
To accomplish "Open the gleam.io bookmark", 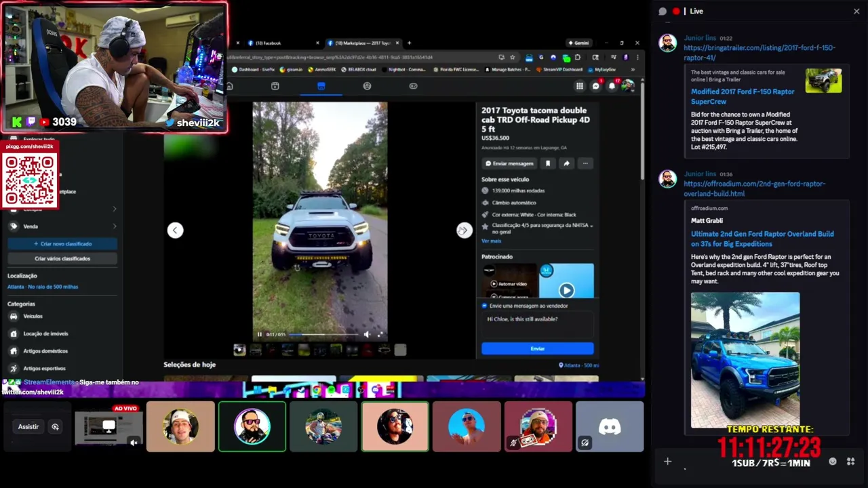I will (x=292, y=69).
